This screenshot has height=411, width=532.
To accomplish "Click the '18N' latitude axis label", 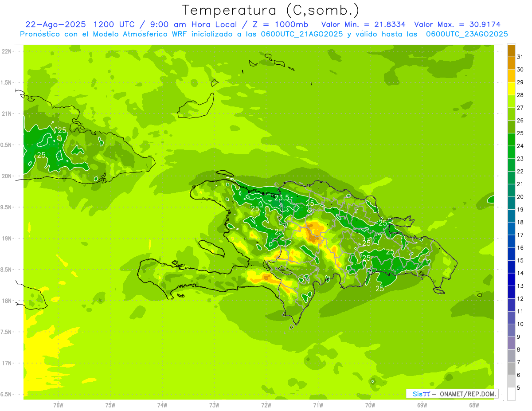I will (x=6, y=301).
